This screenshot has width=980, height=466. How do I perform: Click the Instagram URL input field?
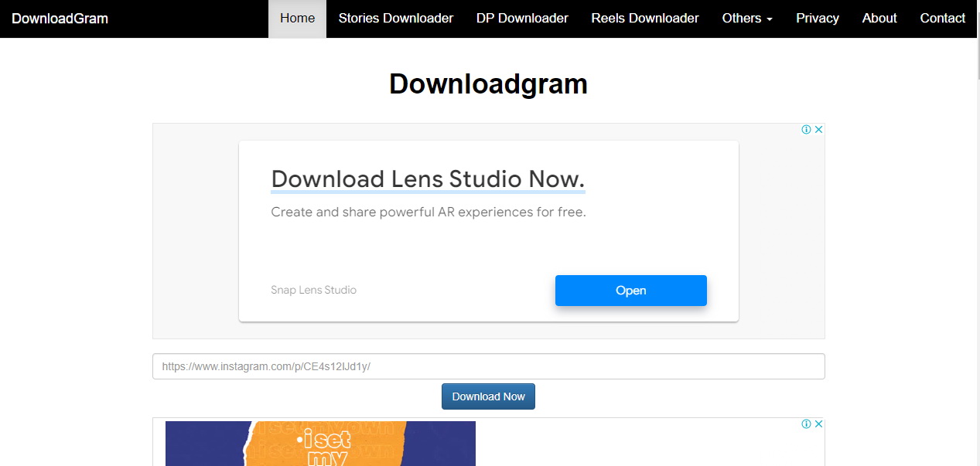(489, 366)
